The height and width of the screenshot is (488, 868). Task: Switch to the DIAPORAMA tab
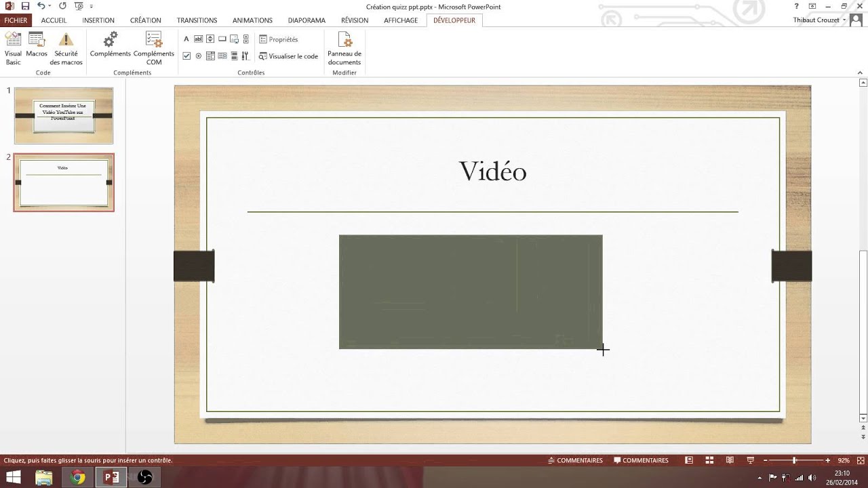click(x=307, y=20)
